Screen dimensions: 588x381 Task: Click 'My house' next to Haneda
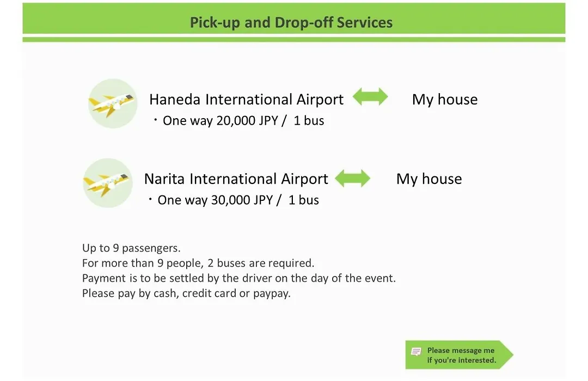click(x=445, y=100)
